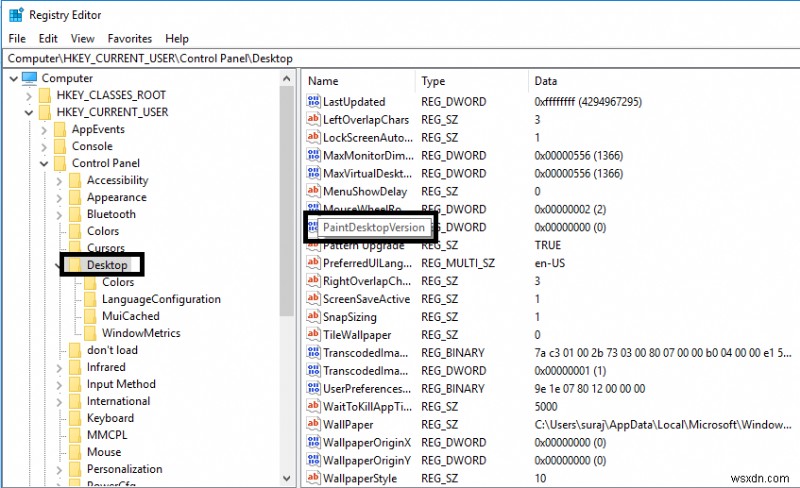This screenshot has height=488, width=800.
Task: Click the WallpaperOriginY DWORD value icon
Action: click(x=313, y=459)
